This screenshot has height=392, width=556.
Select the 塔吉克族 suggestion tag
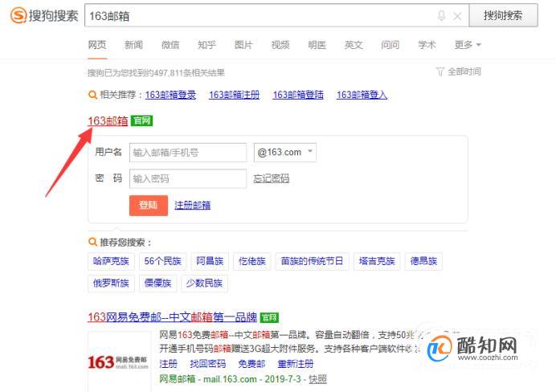pos(377,262)
